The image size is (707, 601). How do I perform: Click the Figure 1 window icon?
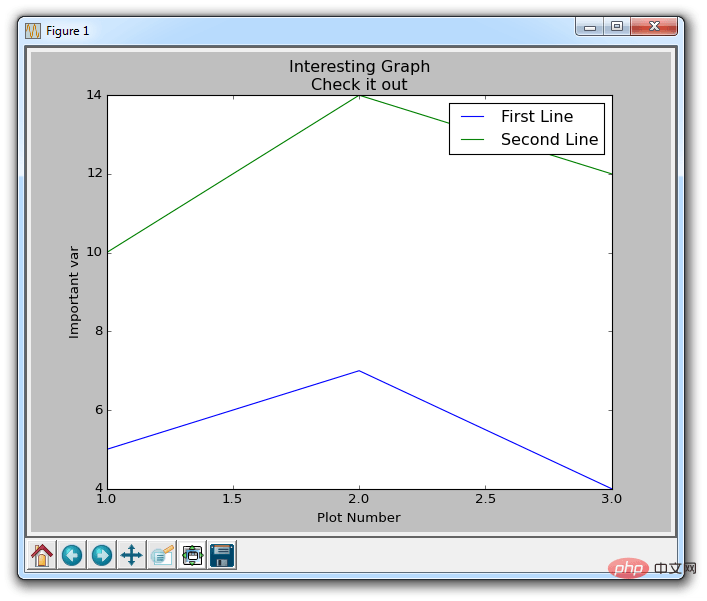tap(33, 31)
